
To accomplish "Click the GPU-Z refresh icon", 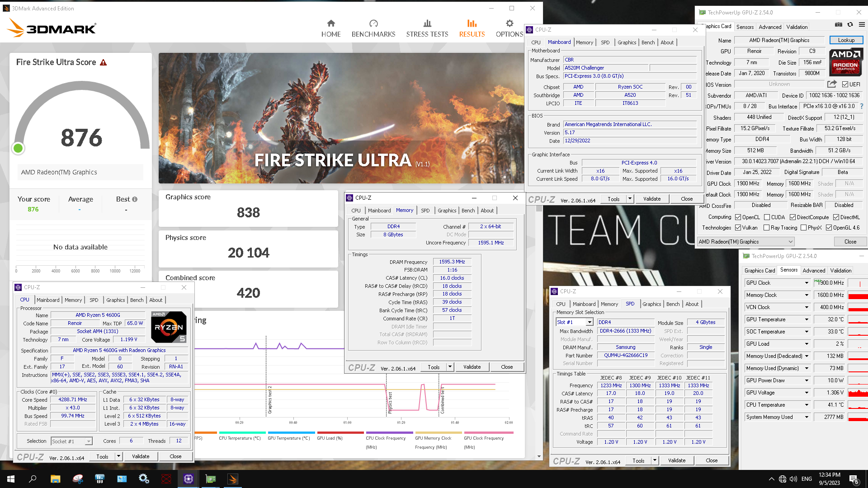I will (850, 25).
